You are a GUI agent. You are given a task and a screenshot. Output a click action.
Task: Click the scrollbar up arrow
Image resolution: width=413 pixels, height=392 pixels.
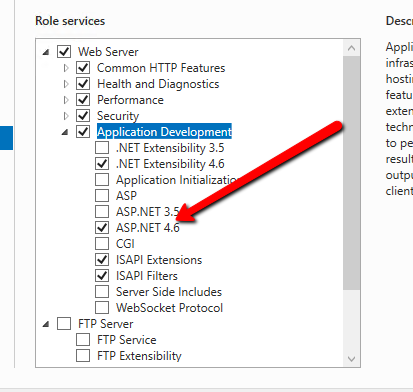pos(351,48)
